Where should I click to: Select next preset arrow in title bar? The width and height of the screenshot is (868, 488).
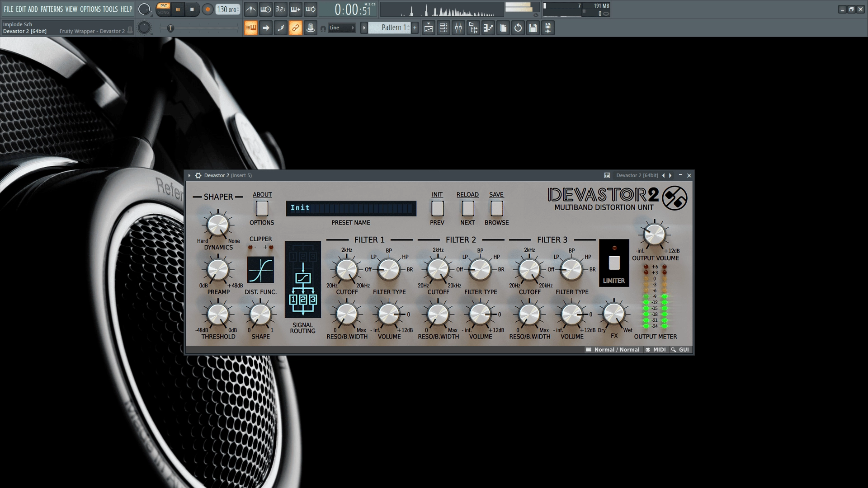pos(670,175)
